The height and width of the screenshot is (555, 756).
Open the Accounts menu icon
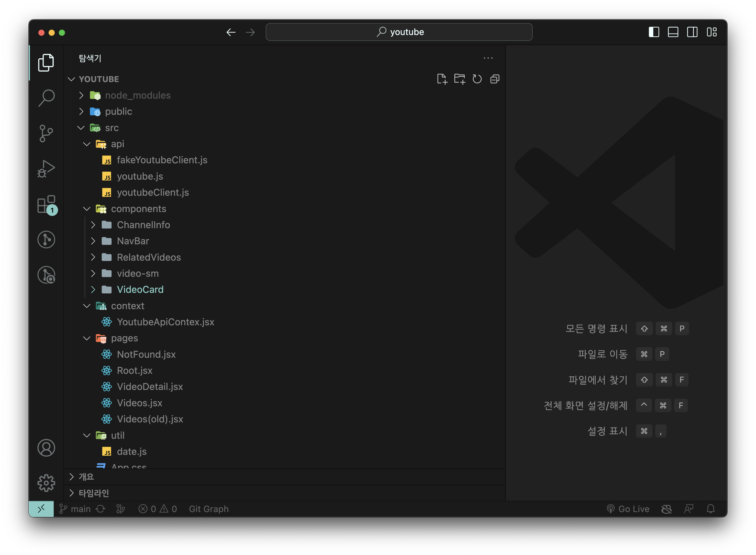click(46, 448)
